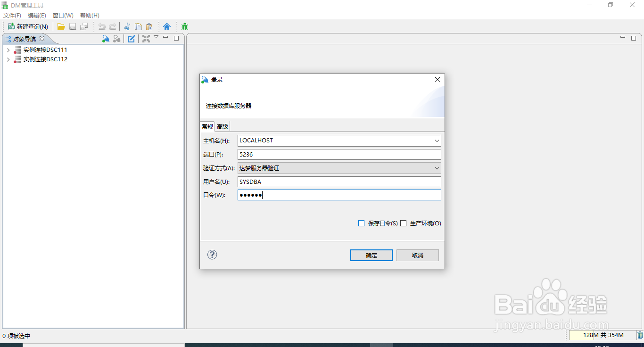Click the 连接数据库服务器 heading text

point(229,106)
